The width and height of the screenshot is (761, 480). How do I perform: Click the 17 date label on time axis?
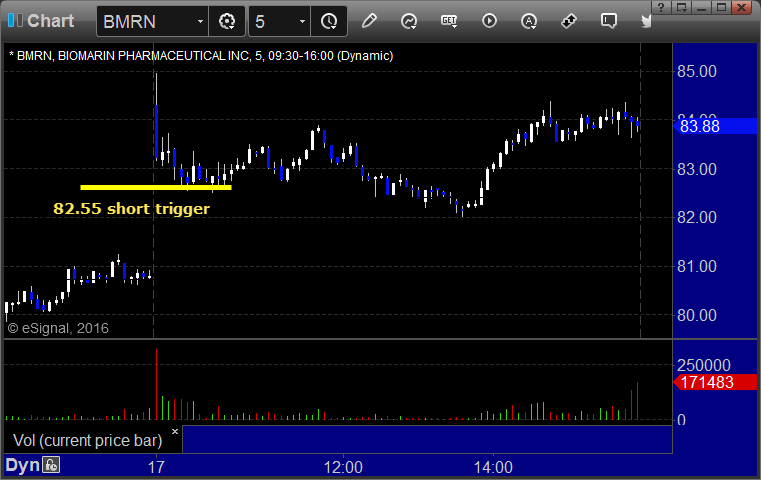[156, 467]
